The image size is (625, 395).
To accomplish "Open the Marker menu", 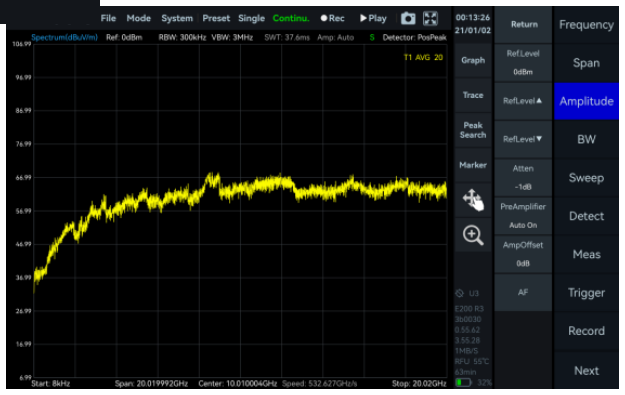I will point(473,165).
